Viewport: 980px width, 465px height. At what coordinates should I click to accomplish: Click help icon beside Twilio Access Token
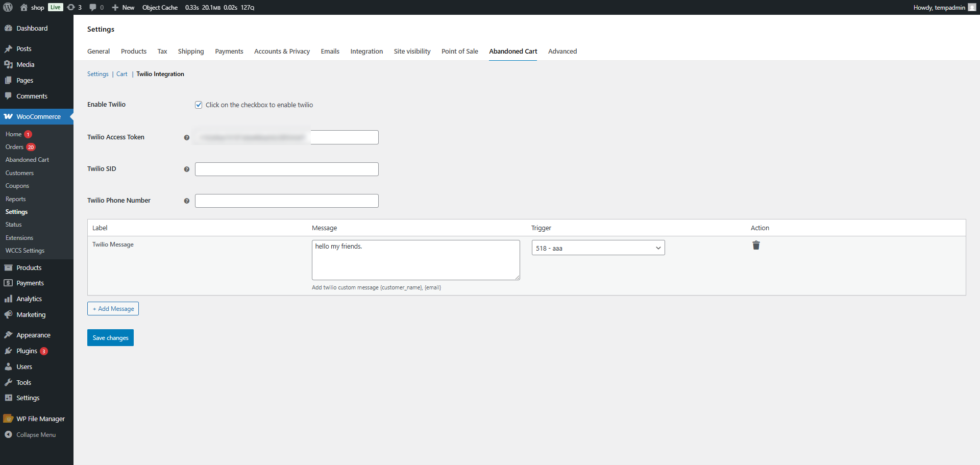(x=187, y=137)
